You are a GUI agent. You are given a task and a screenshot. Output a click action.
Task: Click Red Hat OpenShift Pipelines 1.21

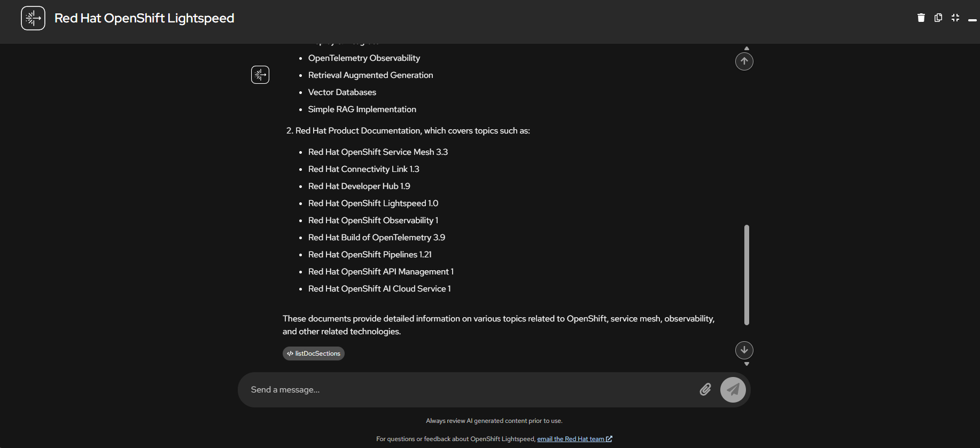click(370, 255)
